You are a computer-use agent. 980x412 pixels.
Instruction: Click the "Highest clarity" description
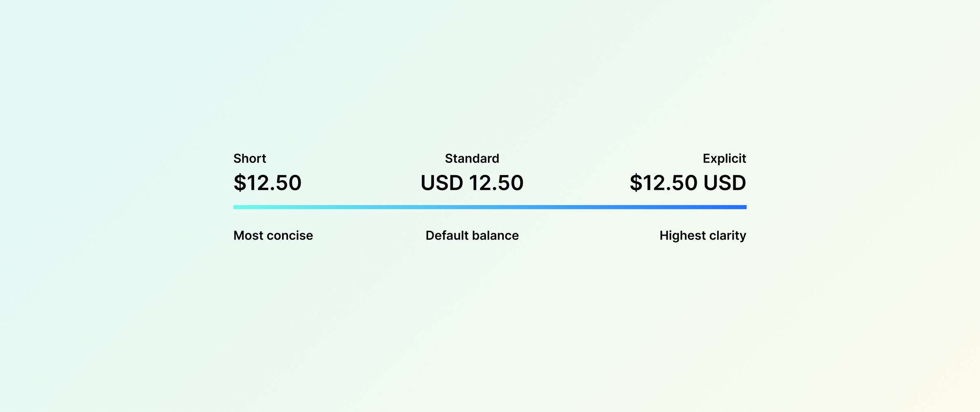coord(702,236)
